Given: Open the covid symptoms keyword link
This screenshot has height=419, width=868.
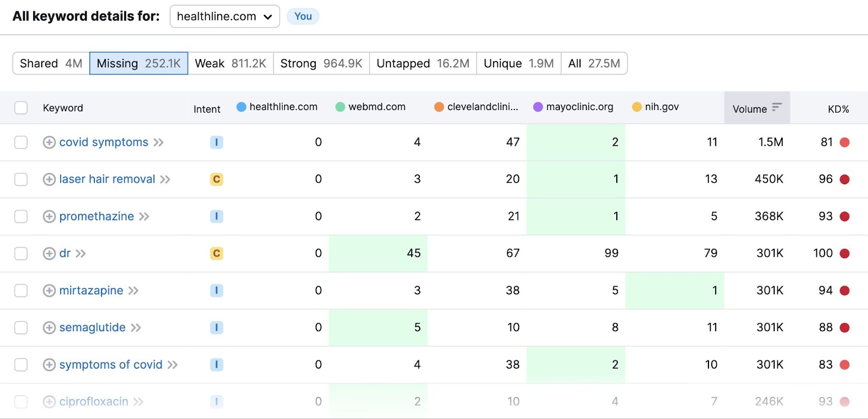Looking at the screenshot, I should pyautogui.click(x=104, y=142).
